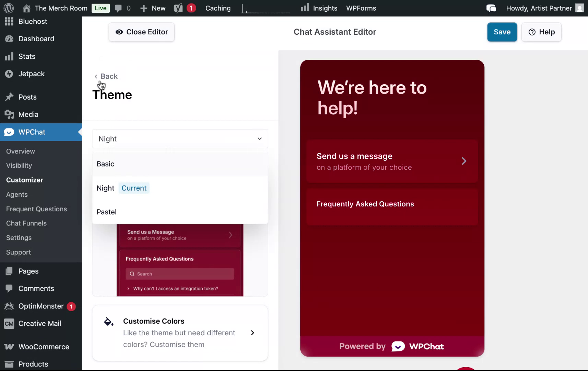Screen dimensions: 588x371
Task: Expand the Send us a message chevron
Action: click(x=464, y=161)
